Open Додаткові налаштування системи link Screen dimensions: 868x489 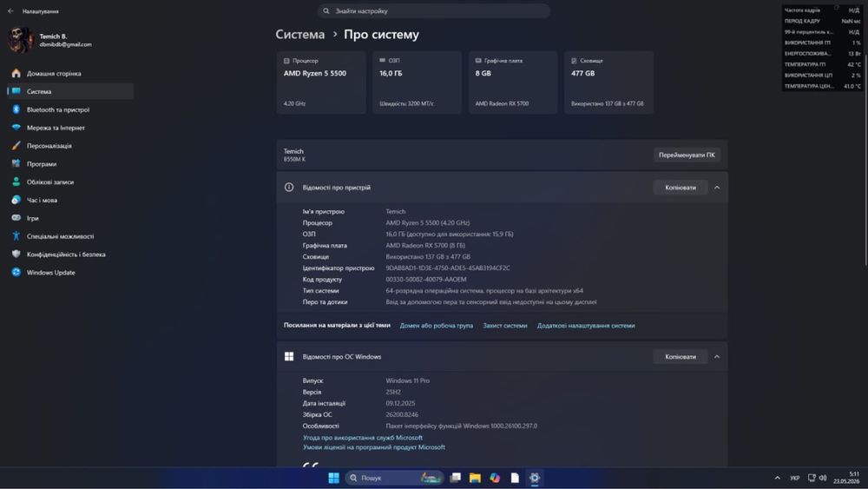pyautogui.click(x=586, y=326)
